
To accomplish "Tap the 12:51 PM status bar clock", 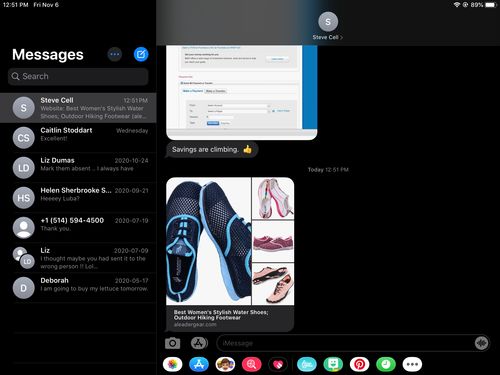I will click(15, 5).
